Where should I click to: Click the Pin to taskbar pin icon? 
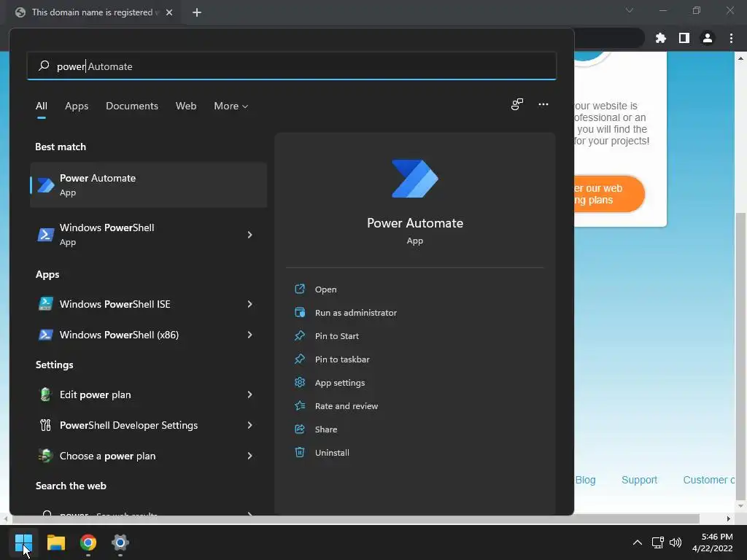coord(300,359)
